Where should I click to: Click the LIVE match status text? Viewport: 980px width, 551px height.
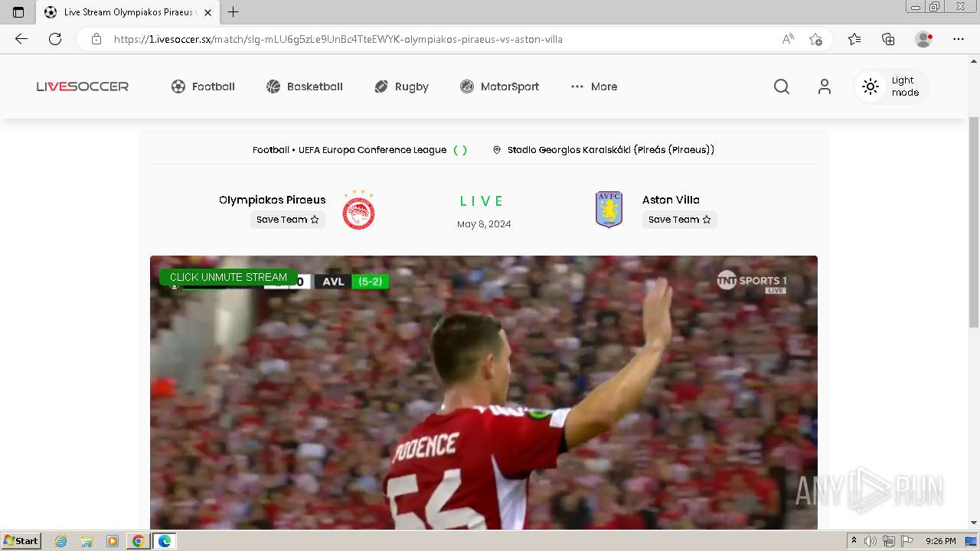pyautogui.click(x=482, y=201)
